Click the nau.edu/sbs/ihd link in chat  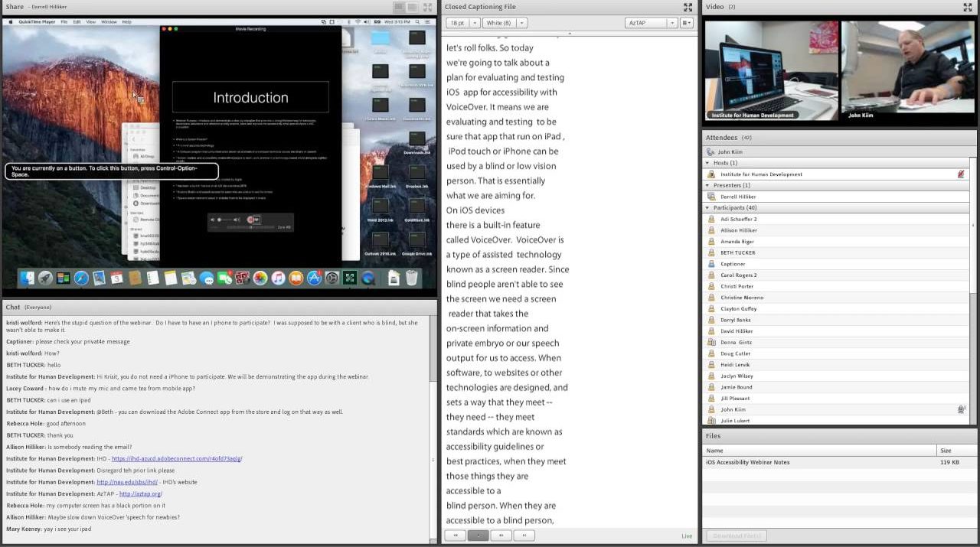pyautogui.click(x=126, y=483)
